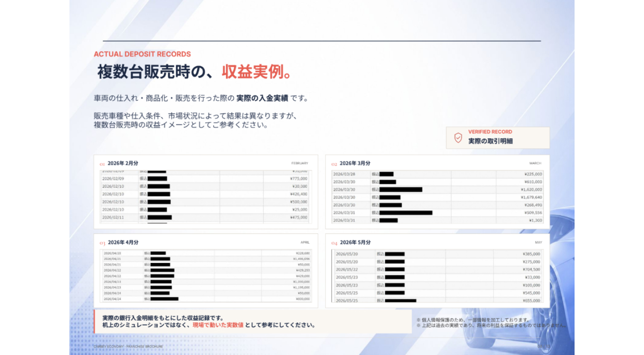
Task: Click the ¥545,000 amount cell
Action: (x=531, y=293)
